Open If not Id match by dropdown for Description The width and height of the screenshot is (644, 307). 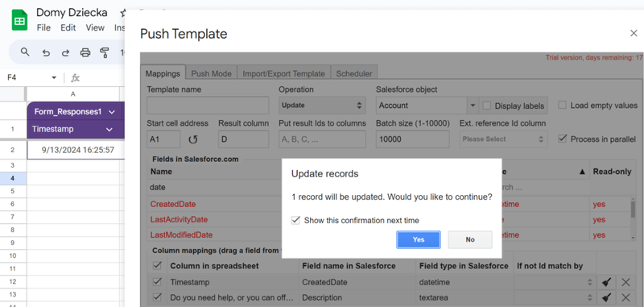(x=555, y=297)
